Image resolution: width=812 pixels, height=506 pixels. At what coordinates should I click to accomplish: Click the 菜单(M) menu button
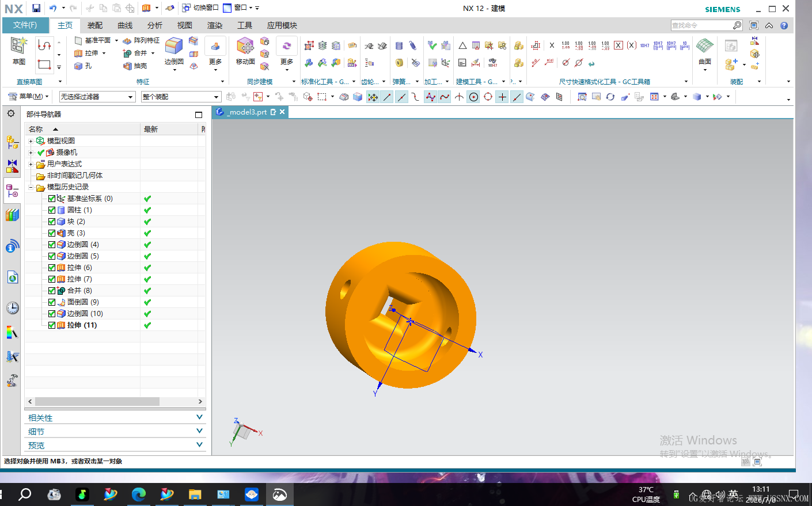click(x=29, y=97)
